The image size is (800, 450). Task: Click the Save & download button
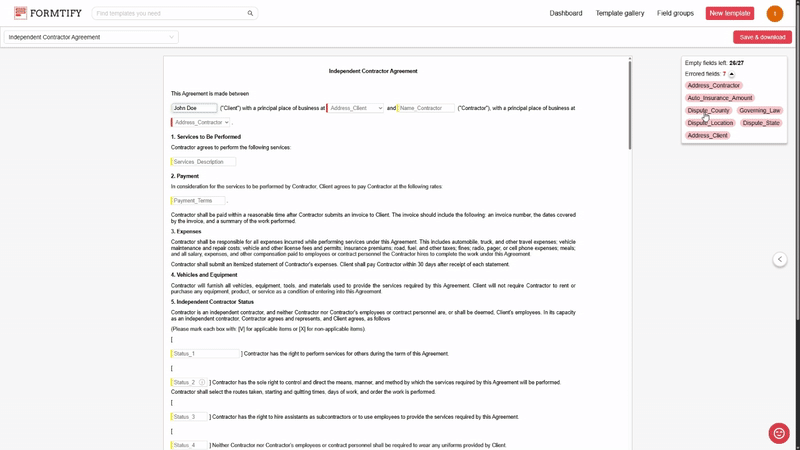point(762,37)
